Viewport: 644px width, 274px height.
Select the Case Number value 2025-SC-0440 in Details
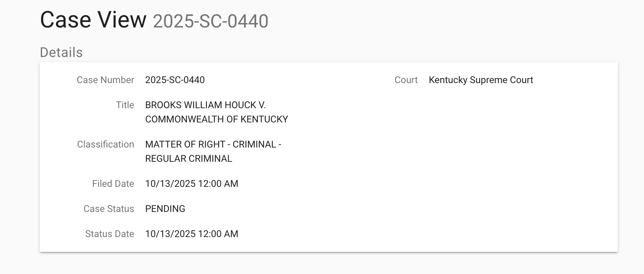click(x=175, y=80)
